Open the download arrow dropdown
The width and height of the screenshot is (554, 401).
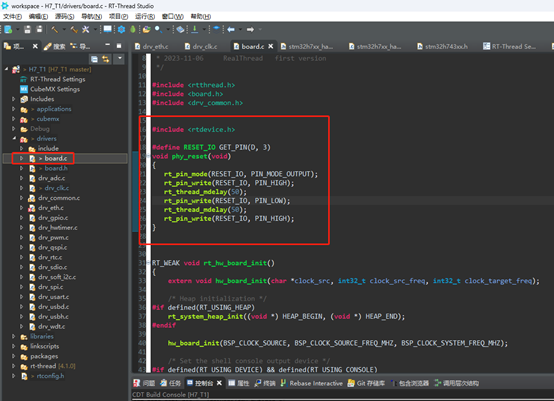tap(204, 30)
